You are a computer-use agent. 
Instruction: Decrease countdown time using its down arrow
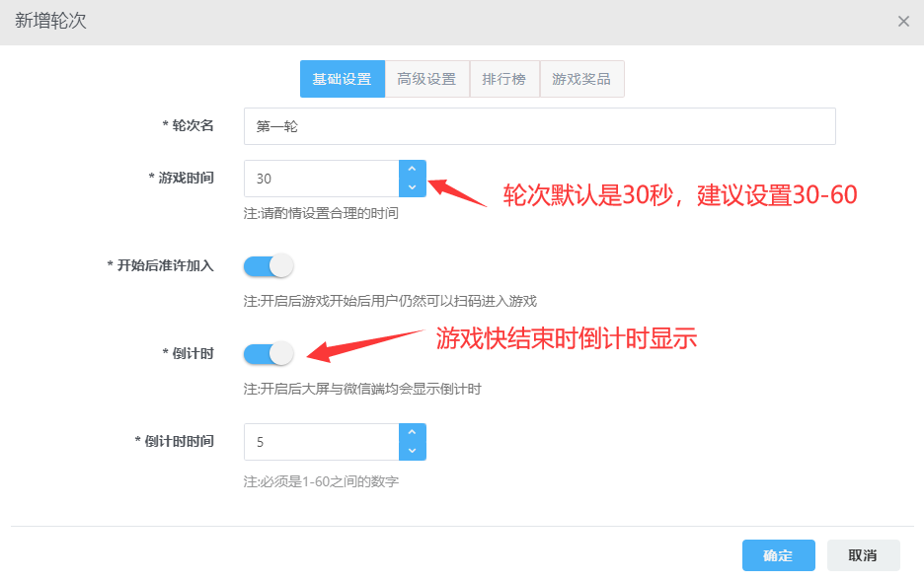pyautogui.click(x=414, y=450)
